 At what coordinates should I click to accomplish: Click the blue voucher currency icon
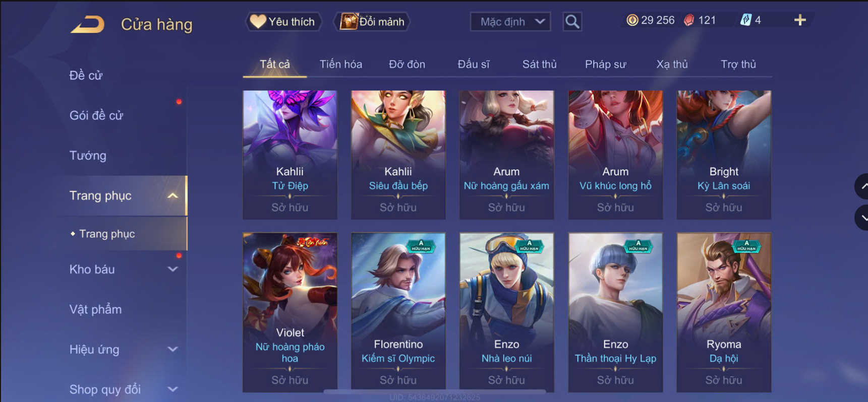(x=745, y=20)
